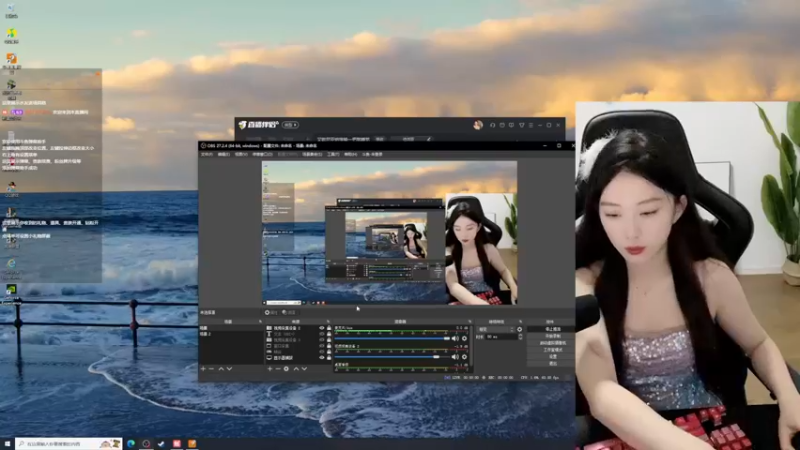The height and width of the screenshot is (450, 800).
Task: Click 退出 button in Controls
Action: 551,363
